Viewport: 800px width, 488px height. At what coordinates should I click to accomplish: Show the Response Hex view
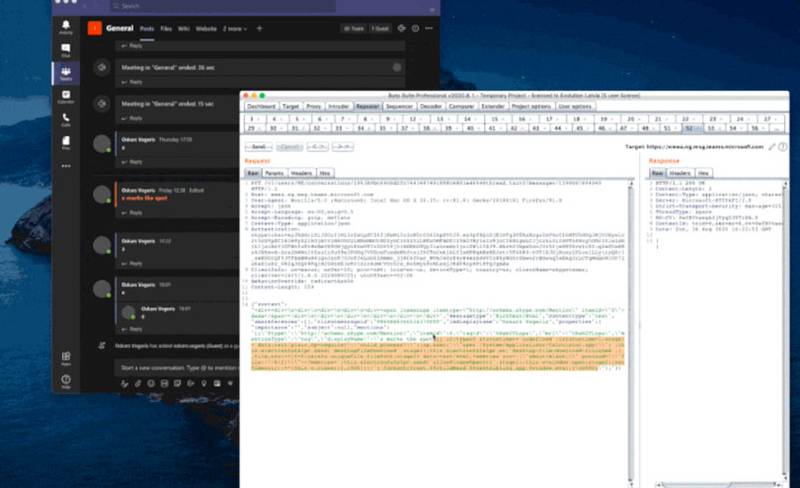click(x=703, y=173)
